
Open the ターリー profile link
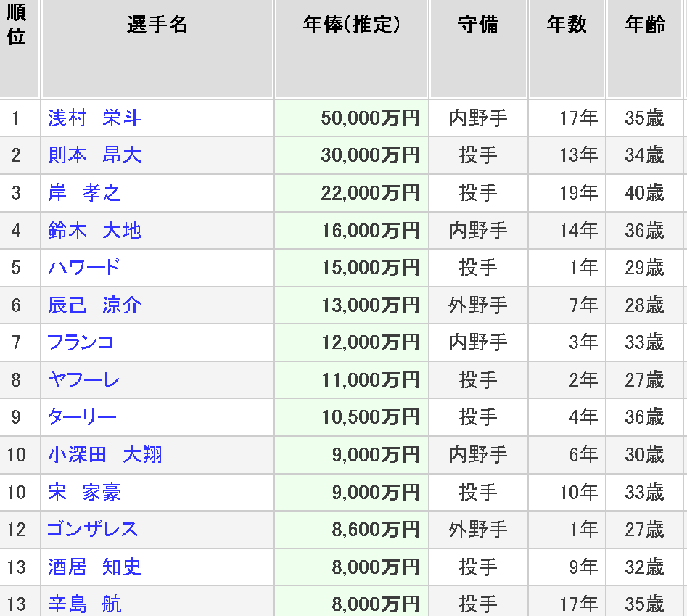click(82, 417)
